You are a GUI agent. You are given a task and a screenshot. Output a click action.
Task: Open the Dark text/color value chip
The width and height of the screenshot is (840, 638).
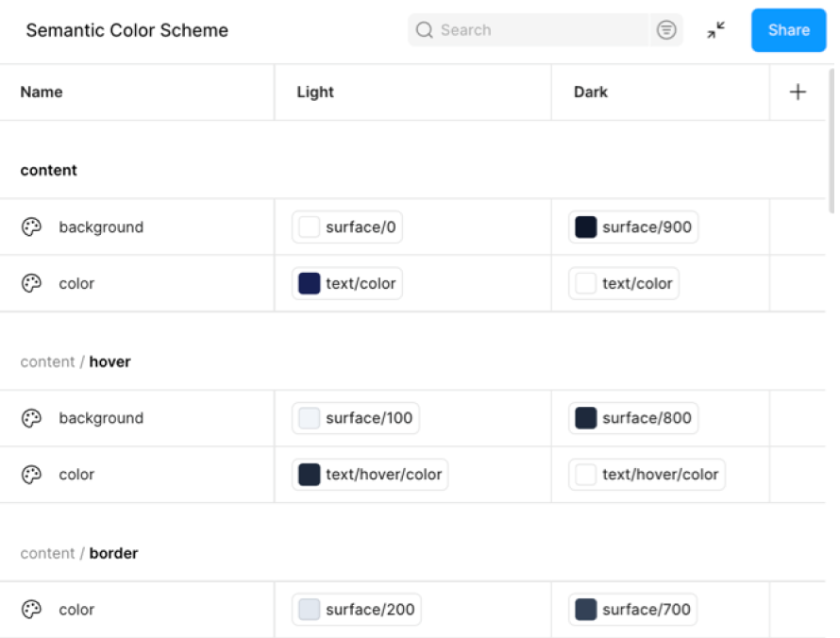click(624, 283)
